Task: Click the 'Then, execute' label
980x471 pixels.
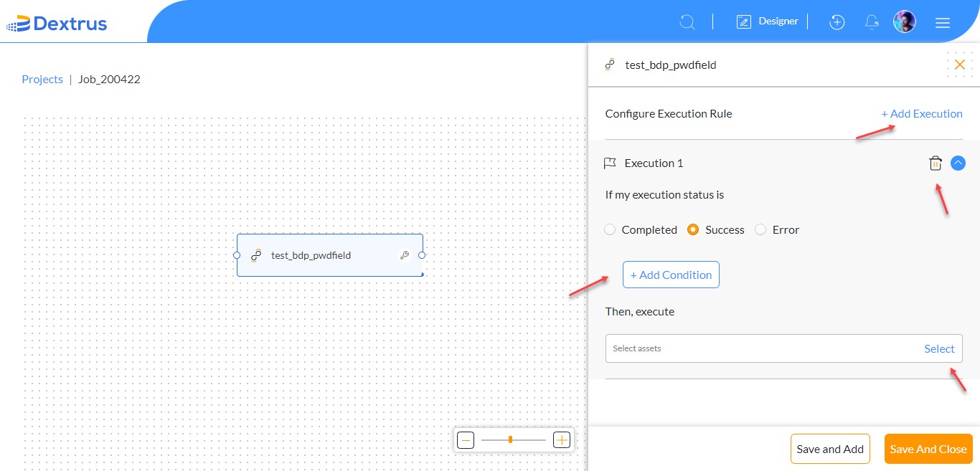Action: pyautogui.click(x=640, y=311)
